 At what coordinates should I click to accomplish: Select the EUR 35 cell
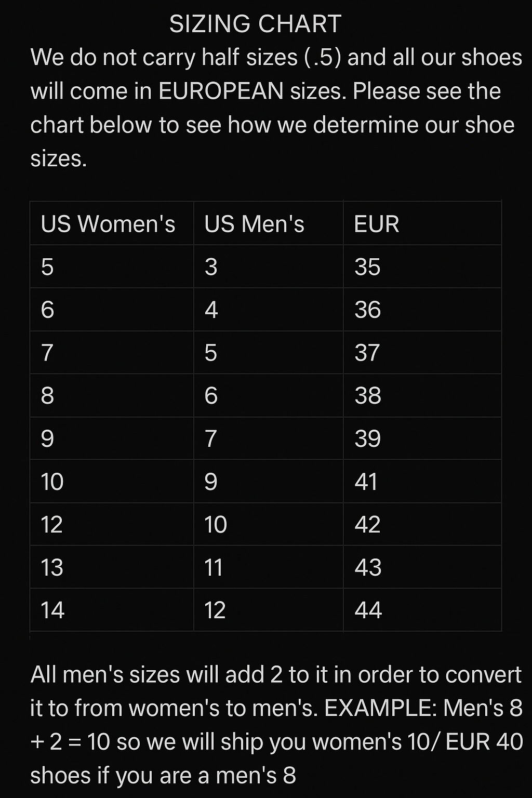pyautogui.click(x=367, y=267)
